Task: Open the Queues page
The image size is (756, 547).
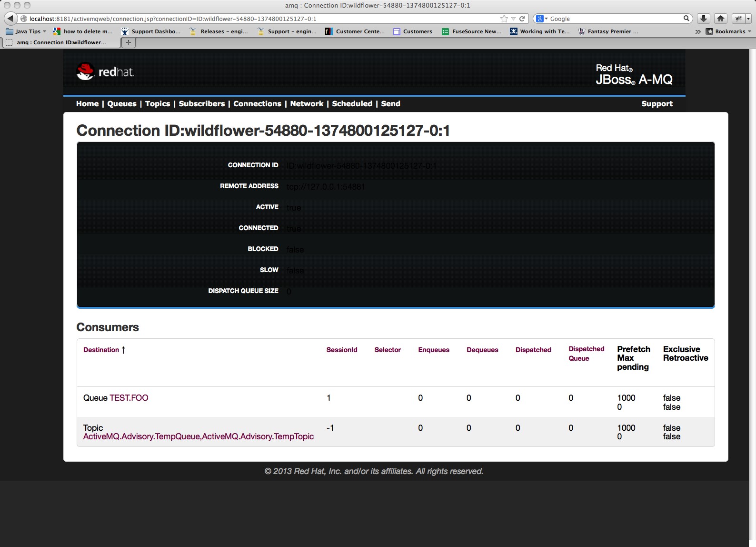Action: coord(122,104)
